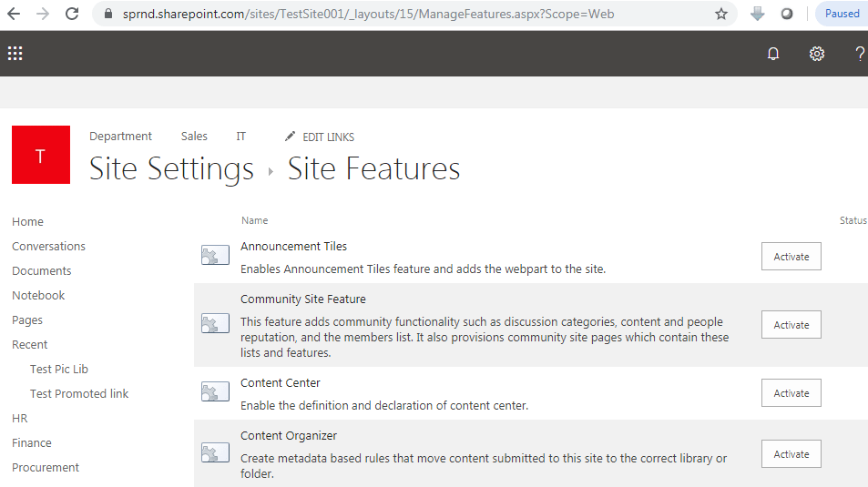Open Pages in the left navigation
868x487 pixels.
pyautogui.click(x=27, y=320)
